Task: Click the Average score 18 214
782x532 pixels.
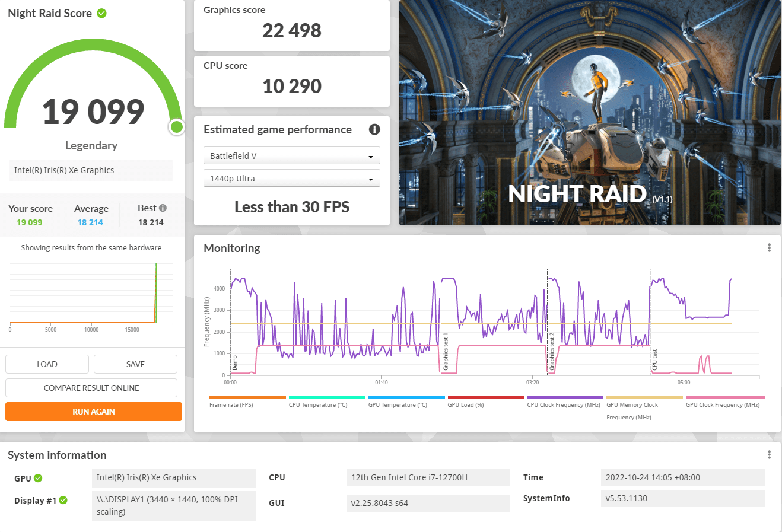Action: click(90, 222)
